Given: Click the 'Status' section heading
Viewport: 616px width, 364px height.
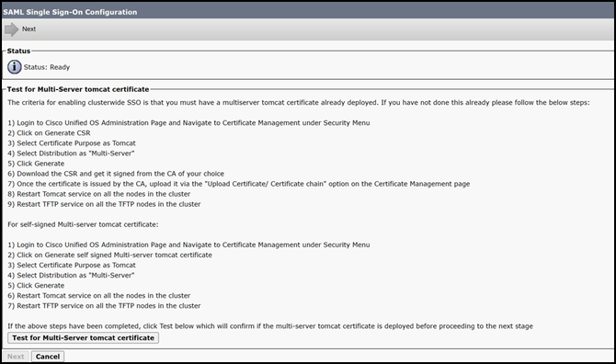Looking at the screenshot, I should [18, 51].
